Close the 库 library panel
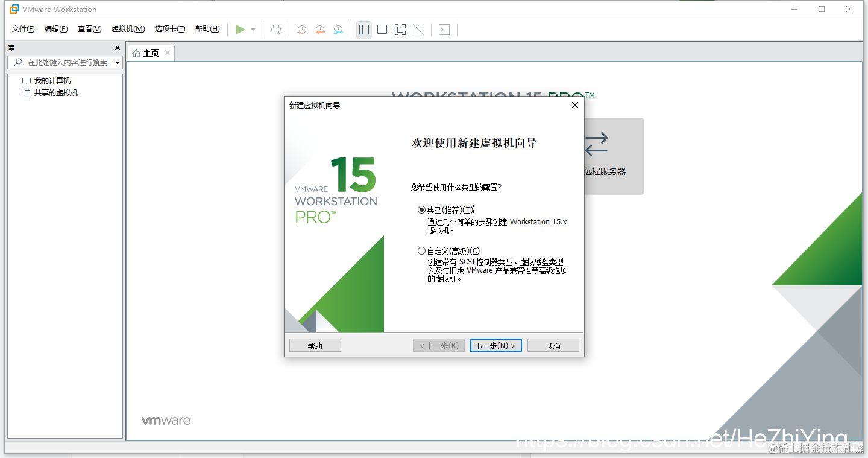 (118, 48)
